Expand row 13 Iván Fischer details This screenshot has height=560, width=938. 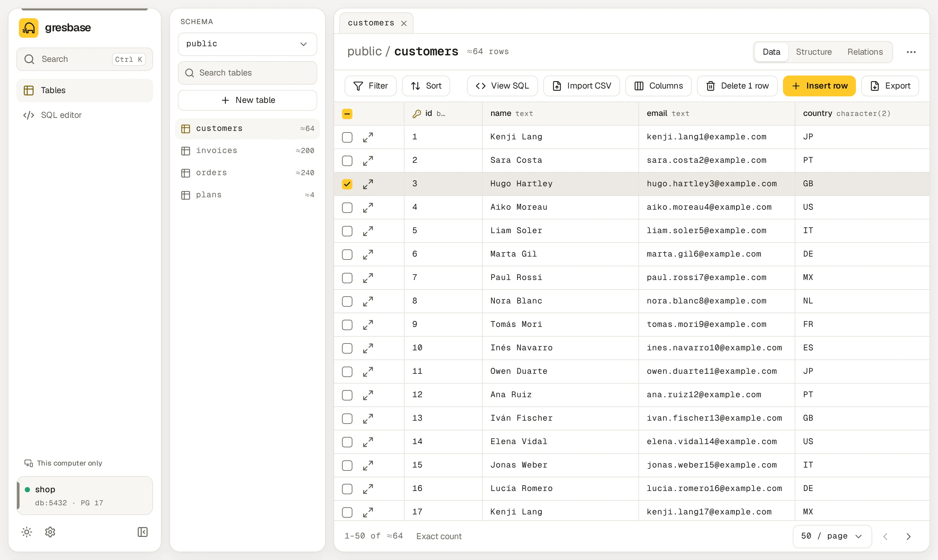pos(368,418)
